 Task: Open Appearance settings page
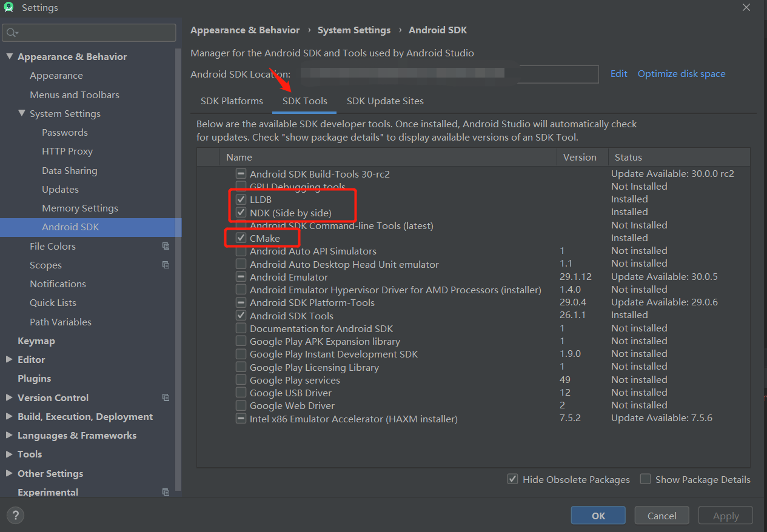56,75
